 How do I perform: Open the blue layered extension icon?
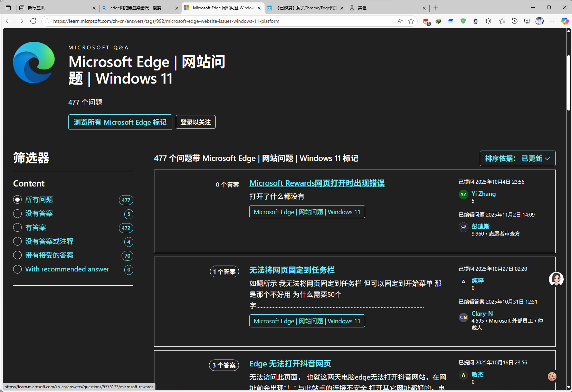[x=451, y=21]
